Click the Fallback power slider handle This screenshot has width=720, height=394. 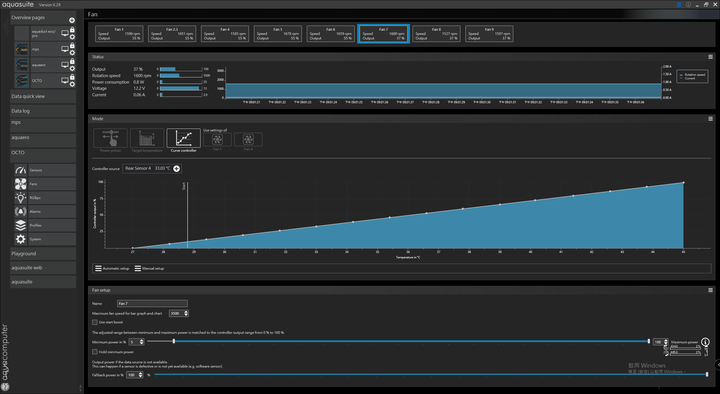point(707,374)
